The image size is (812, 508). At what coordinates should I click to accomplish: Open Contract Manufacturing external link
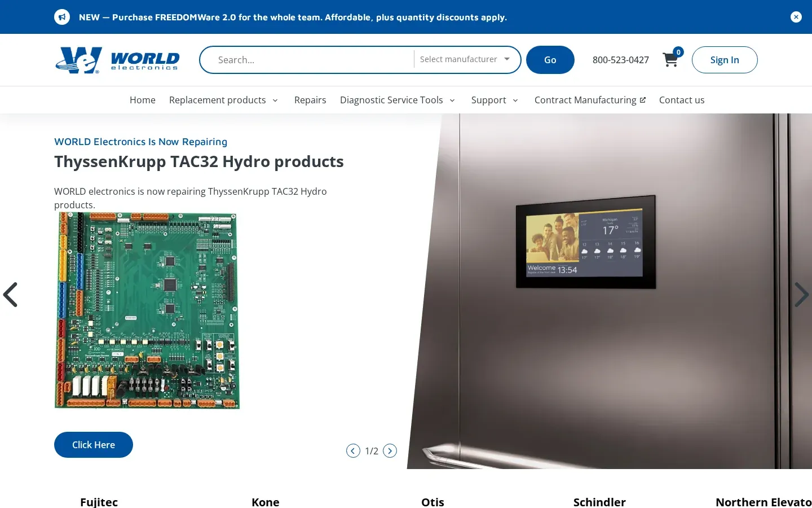[590, 100]
